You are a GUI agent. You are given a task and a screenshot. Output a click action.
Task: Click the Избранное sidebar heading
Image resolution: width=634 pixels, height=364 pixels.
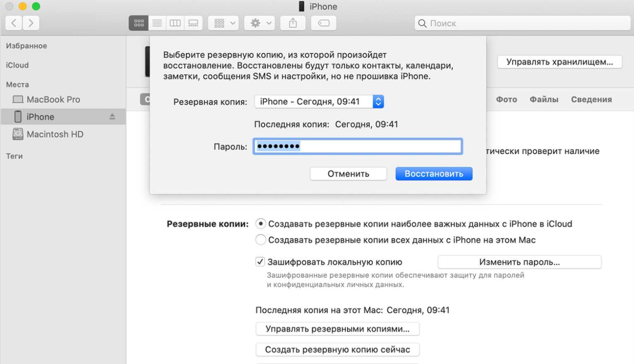point(26,46)
